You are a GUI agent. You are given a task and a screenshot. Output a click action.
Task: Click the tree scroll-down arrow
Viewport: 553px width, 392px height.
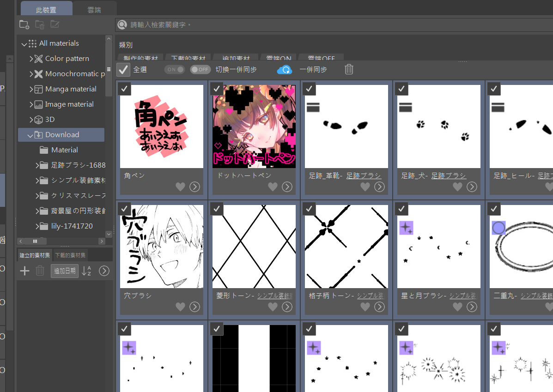click(109, 234)
